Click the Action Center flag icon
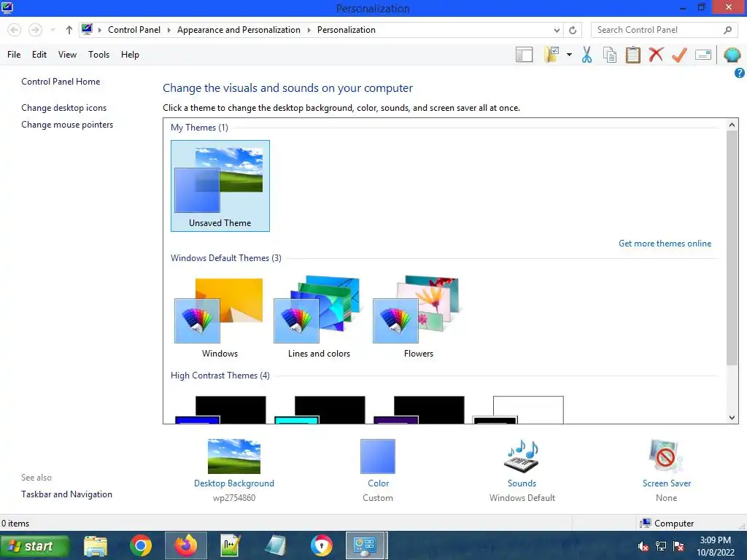Screen dimensions: 747x560 678,546
